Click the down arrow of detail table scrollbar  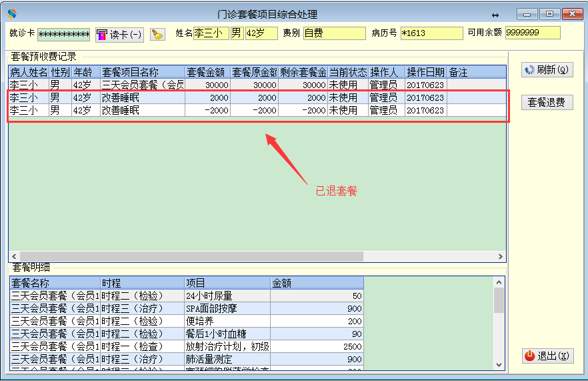[499, 364]
